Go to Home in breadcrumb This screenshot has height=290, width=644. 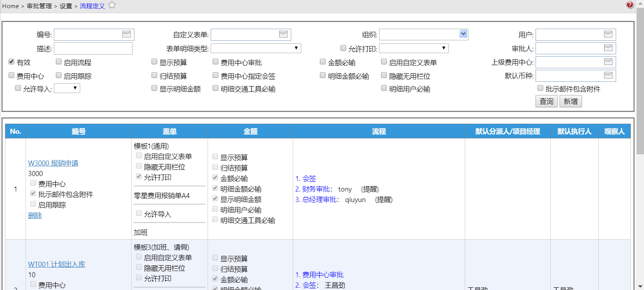10,6
